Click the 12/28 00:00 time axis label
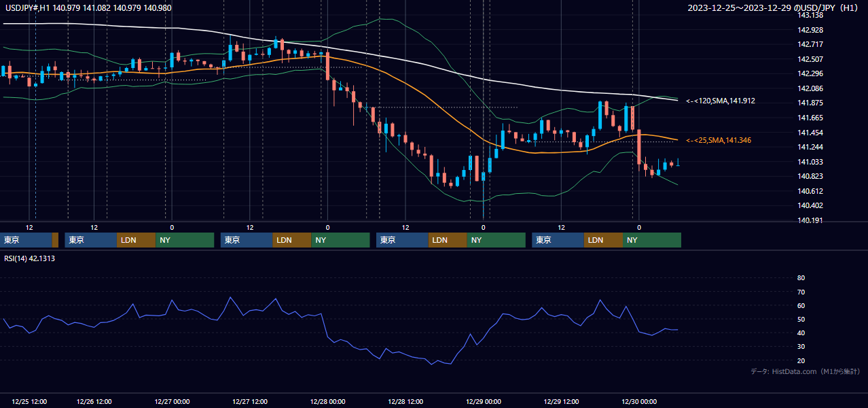Viewport: 868px width, 408px height. pos(327,402)
